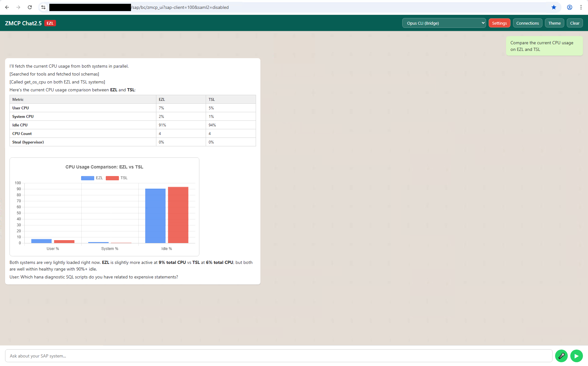Click the 5% TSL User CPU value
This screenshot has width=588, height=366.
(x=211, y=108)
